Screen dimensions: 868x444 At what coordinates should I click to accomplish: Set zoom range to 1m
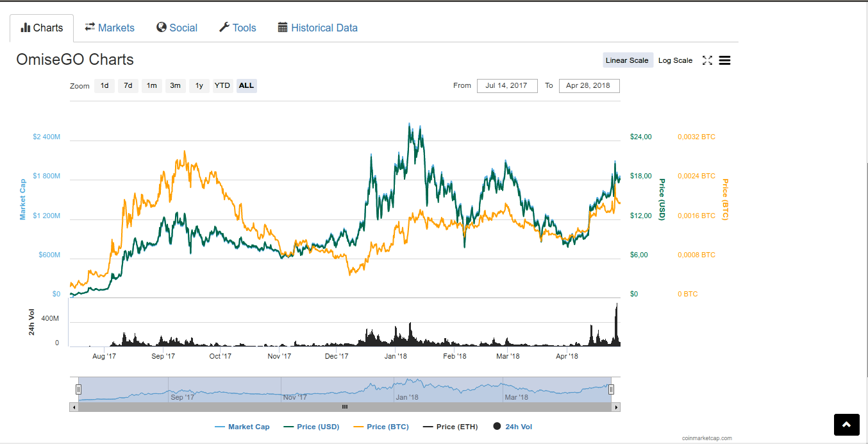click(x=151, y=85)
